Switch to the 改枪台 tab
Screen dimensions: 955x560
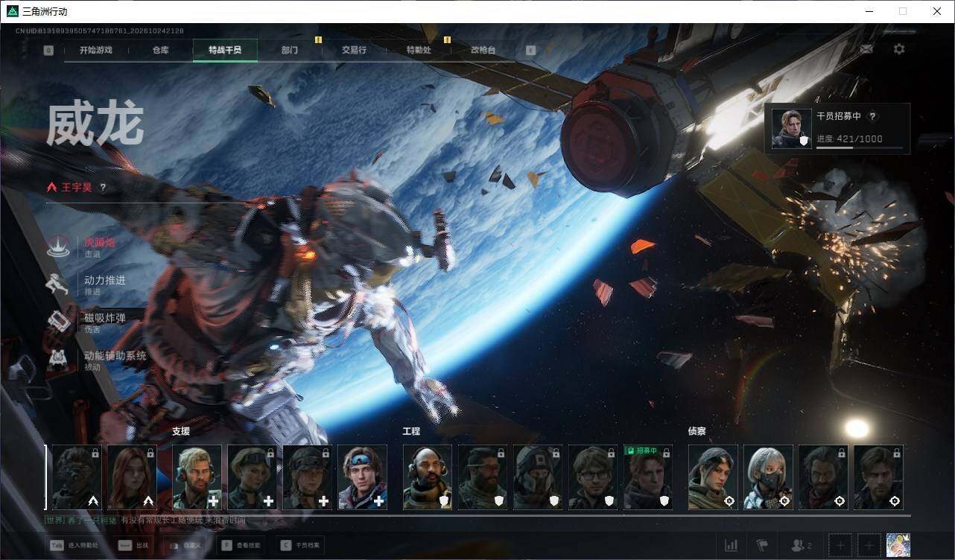(483, 50)
